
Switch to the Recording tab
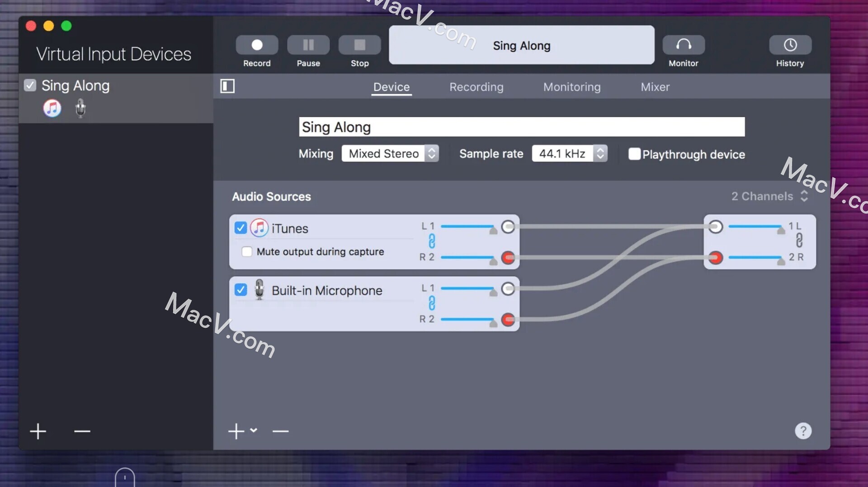[x=476, y=87]
